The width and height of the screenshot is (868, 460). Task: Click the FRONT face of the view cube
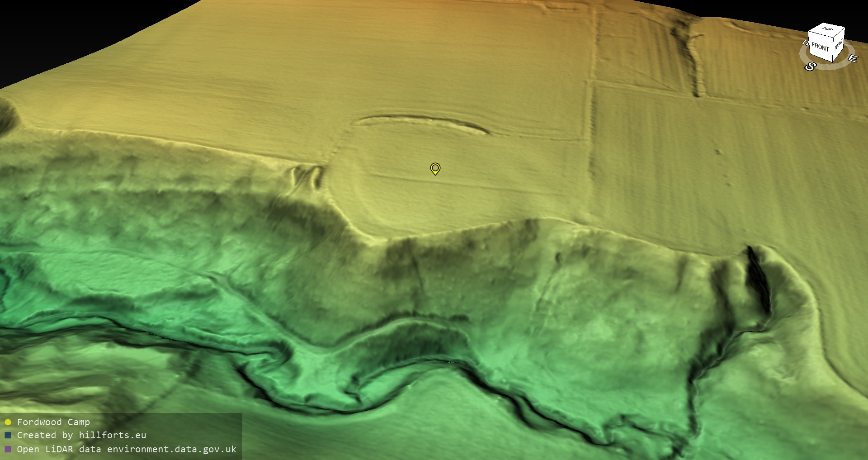click(x=820, y=47)
